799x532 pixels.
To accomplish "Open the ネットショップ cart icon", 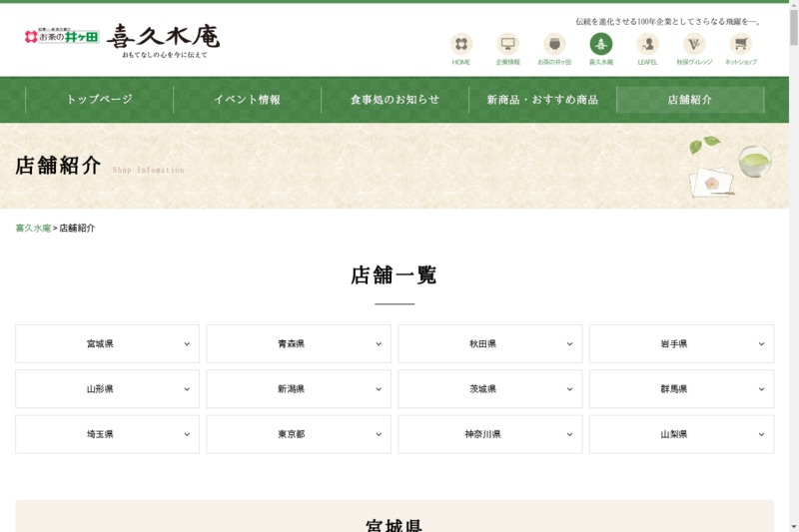I will (x=740, y=45).
